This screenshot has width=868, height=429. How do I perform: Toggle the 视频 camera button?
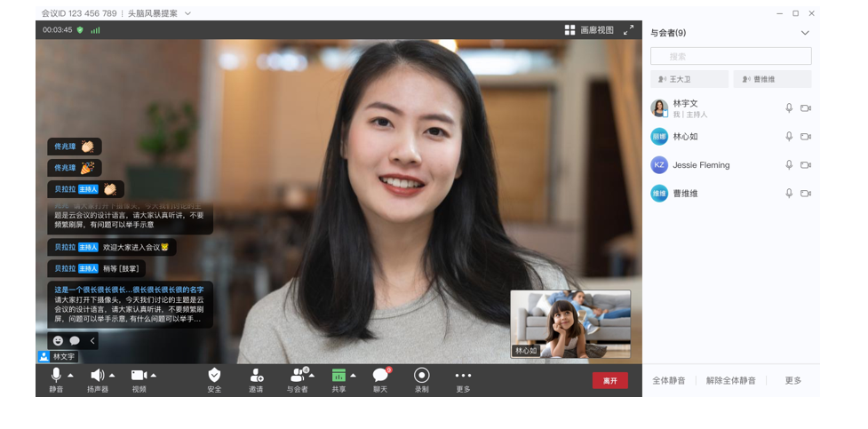(x=139, y=376)
